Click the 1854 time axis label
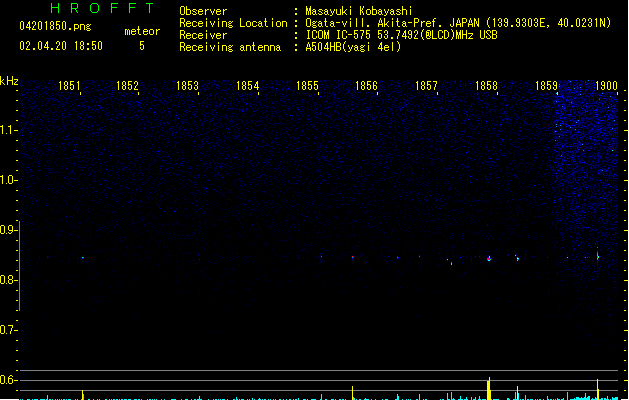The image size is (629, 400). [248, 86]
